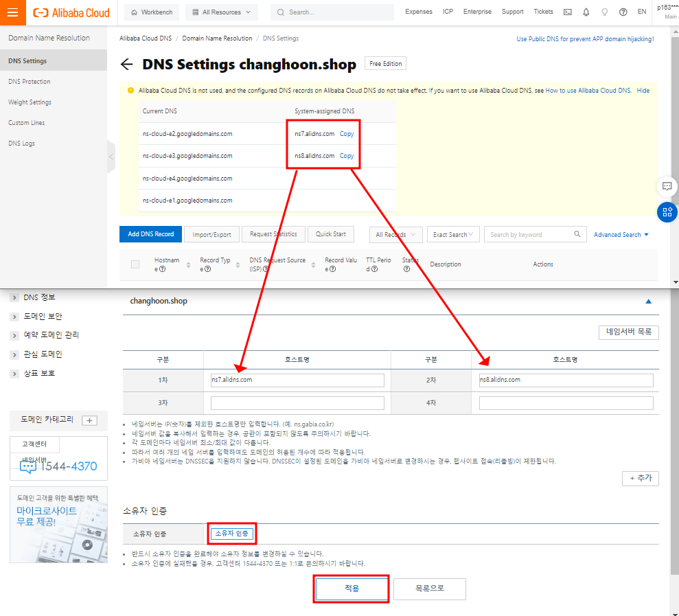Hide the DNS warning banner
Image resolution: width=679 pixels, height=616 pixels.
pyautogui.click(x=643, y=91)
